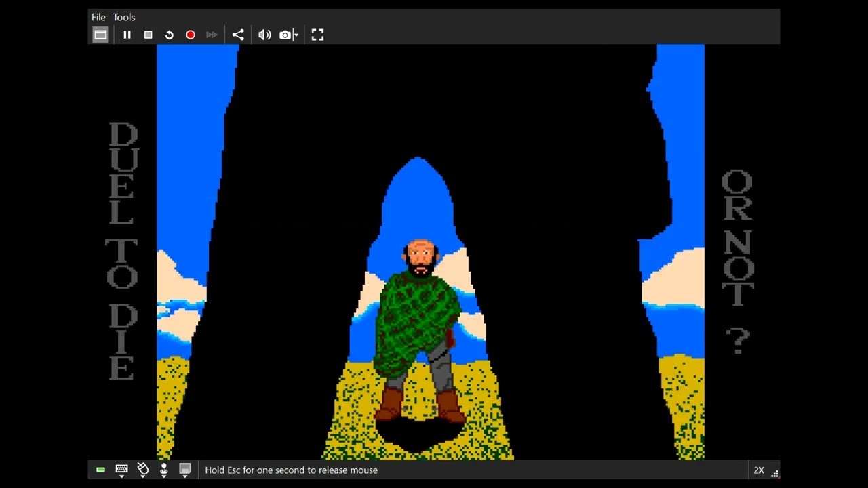This screenshot has height=488, width=868.
Task: Click the green power LED indicator
Action: click(100, 470)
